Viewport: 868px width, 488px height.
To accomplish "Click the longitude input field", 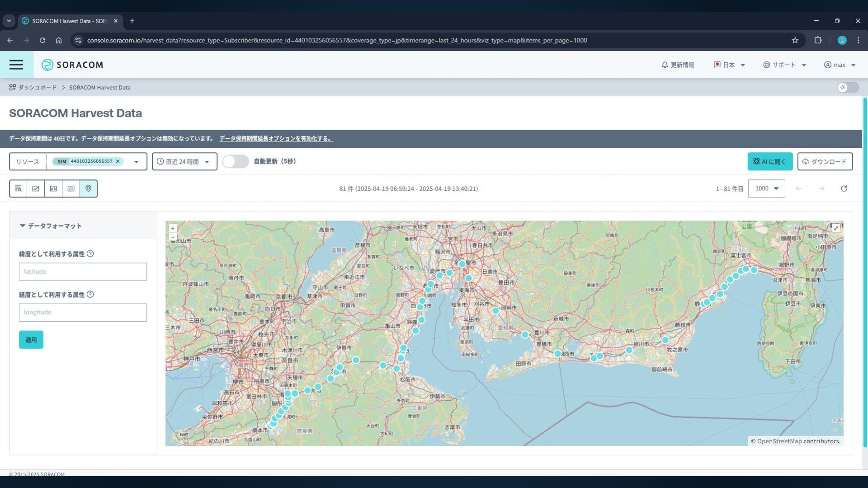I will coord(83,312).
